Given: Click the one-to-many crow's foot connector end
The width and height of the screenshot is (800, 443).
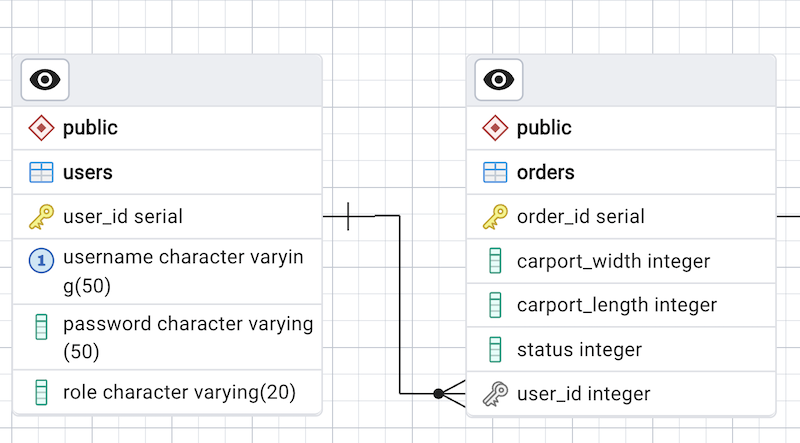Looking at the screenshot, I should click(452, 394).
